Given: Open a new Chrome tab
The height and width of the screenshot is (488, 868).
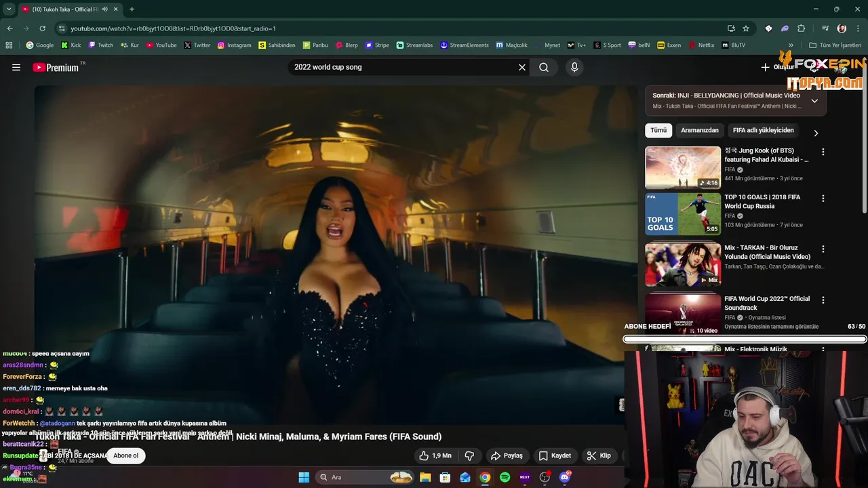Looking at the screenshot, I should click(132, 9).
